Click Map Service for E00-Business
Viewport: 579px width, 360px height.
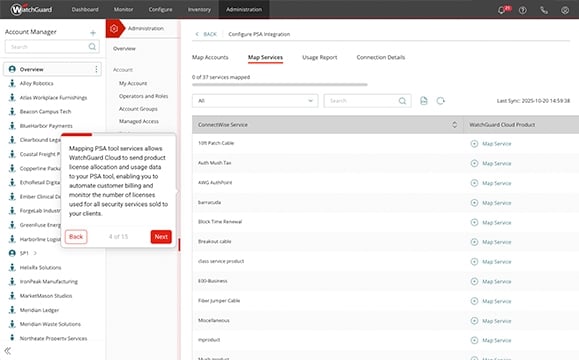(x=497, y=281)
